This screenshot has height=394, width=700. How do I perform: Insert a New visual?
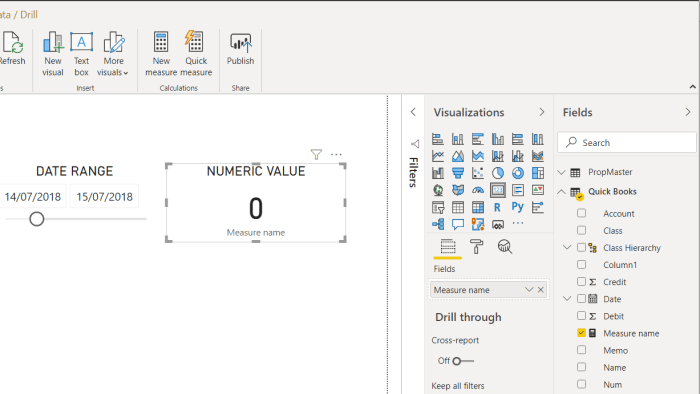53,54
